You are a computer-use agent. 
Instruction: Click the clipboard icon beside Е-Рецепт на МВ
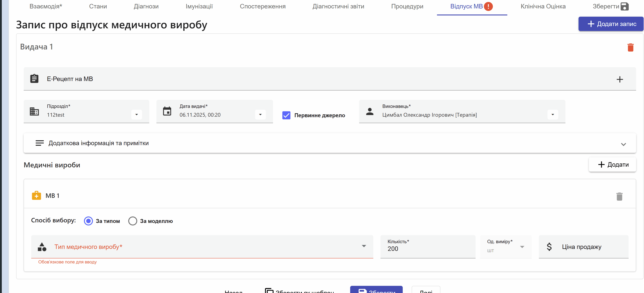(34, 79)
